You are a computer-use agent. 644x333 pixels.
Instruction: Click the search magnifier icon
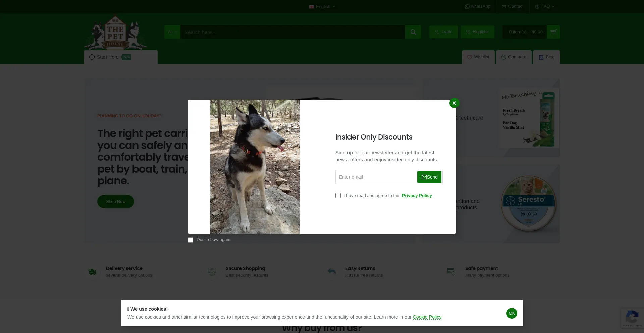[x=413, y=32]
